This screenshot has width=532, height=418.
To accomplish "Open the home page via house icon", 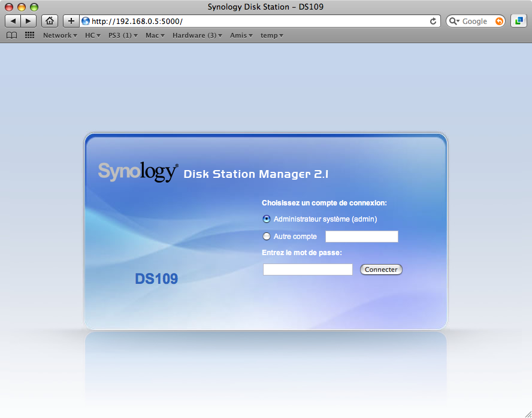I will pos(50,21).
